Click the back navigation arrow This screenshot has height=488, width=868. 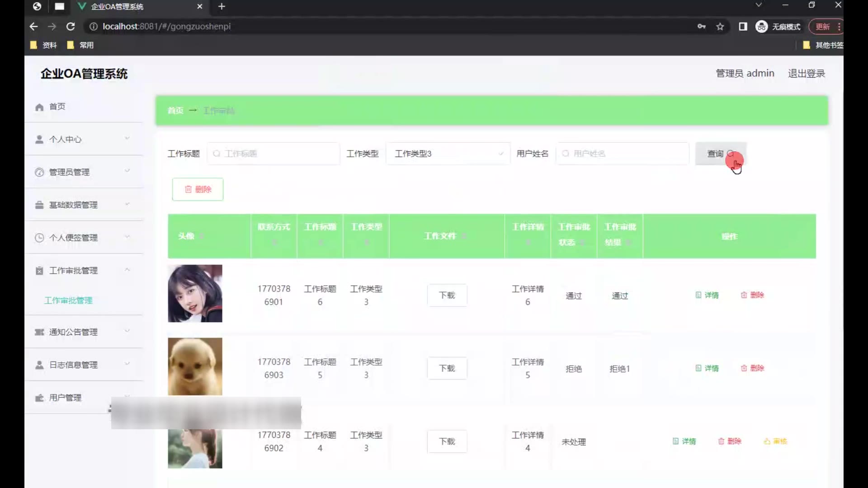click(33, 27)
